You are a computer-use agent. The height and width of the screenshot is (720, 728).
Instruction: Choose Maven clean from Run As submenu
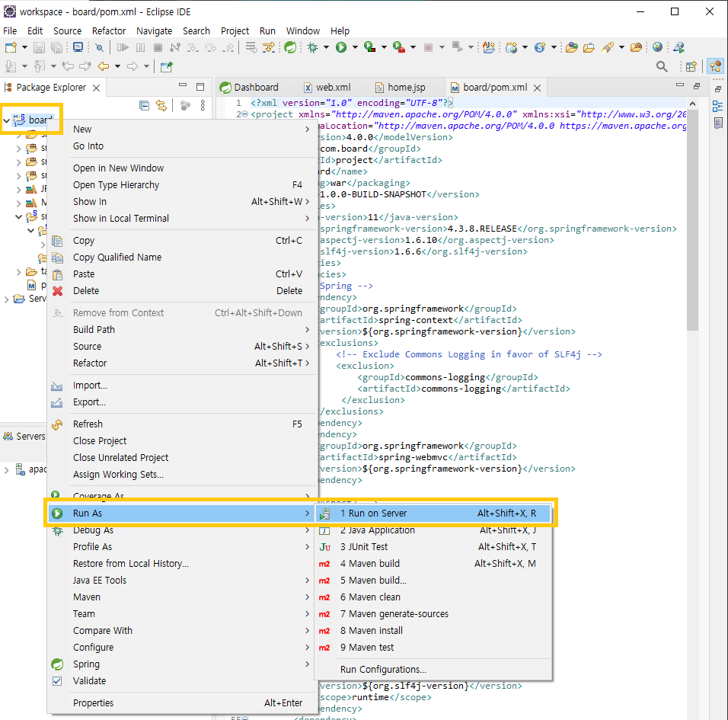click(x=433, y=597)
